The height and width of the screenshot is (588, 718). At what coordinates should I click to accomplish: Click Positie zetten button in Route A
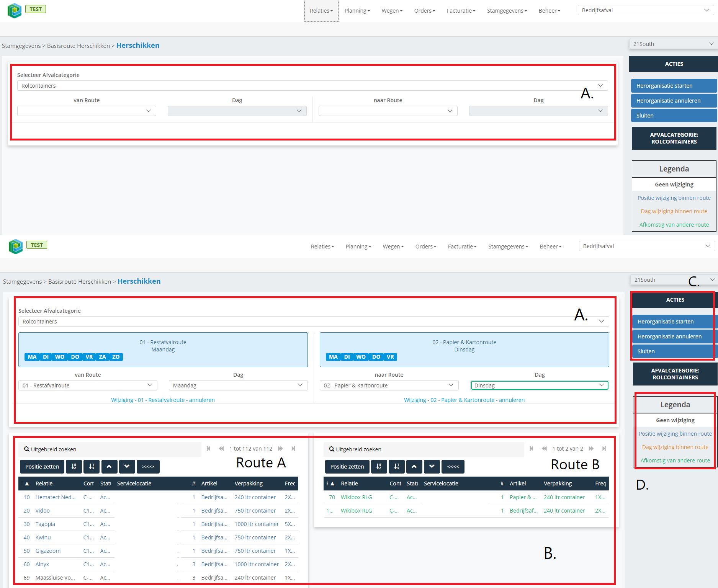42,466
